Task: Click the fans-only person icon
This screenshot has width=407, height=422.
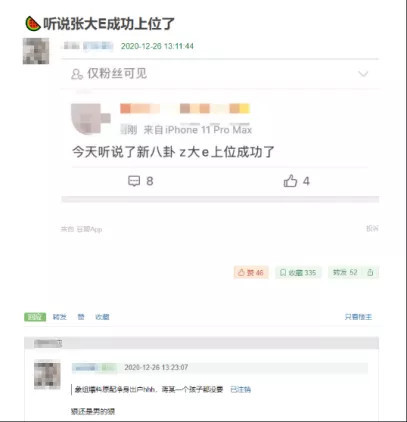Action: pos(77,74)
